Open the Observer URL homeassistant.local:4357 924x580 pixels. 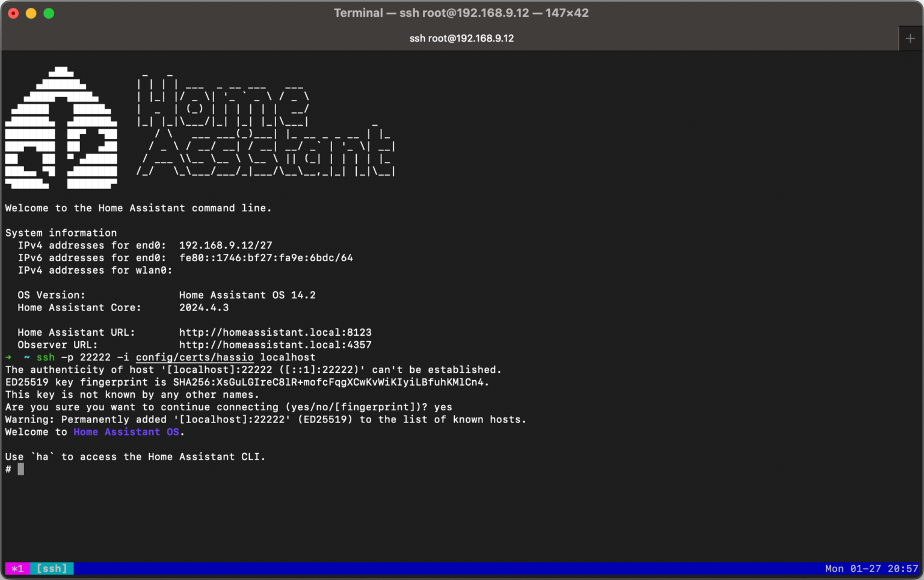(x=276, y=344)
